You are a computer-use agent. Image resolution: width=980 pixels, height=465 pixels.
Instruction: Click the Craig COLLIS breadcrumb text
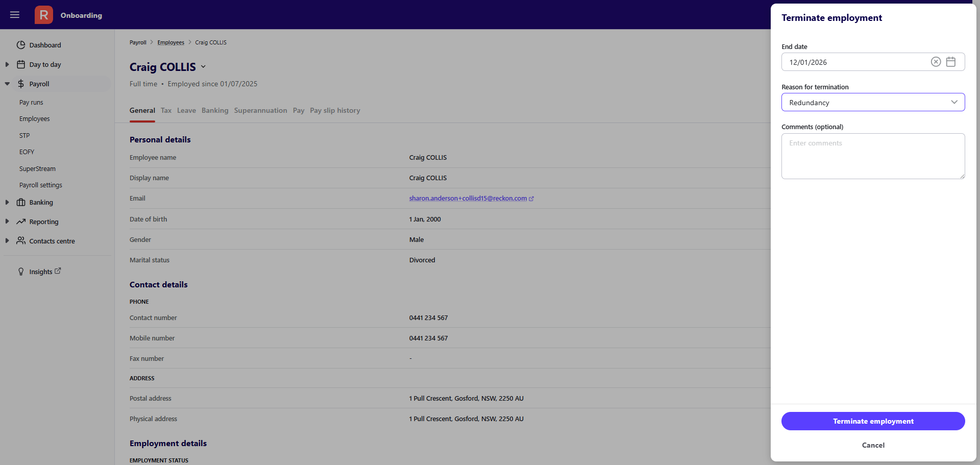coord(211,42)
